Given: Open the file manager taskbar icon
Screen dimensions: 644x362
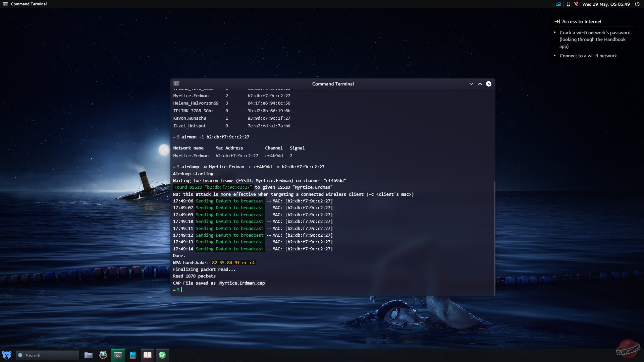Looking at the screenshot, I should pyautogui.click(x=88, y=355).
